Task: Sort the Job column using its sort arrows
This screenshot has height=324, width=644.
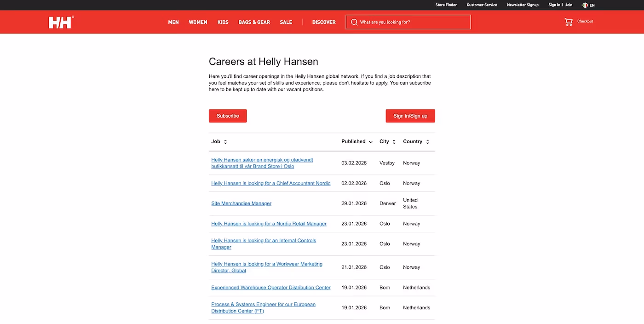Action: (x=225, y=141)
